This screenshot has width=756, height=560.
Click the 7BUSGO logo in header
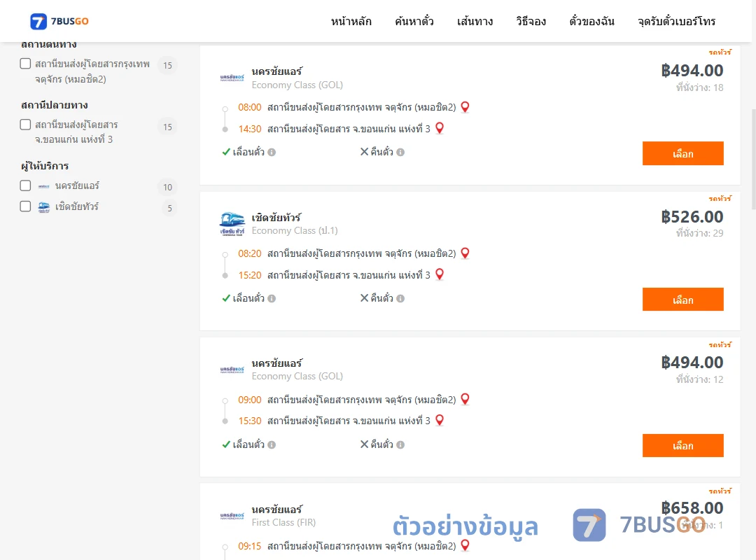[x=59, y=21]
